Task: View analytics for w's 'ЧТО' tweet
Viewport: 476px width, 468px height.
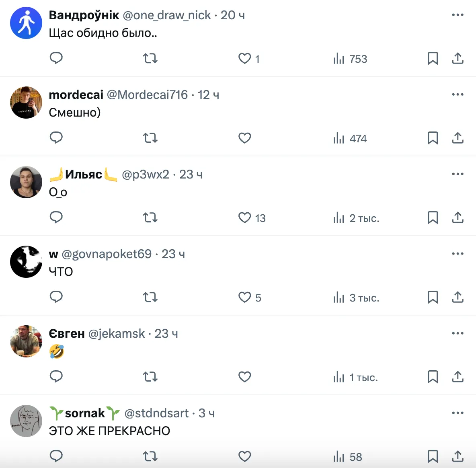Action: [x=356, y=298]
